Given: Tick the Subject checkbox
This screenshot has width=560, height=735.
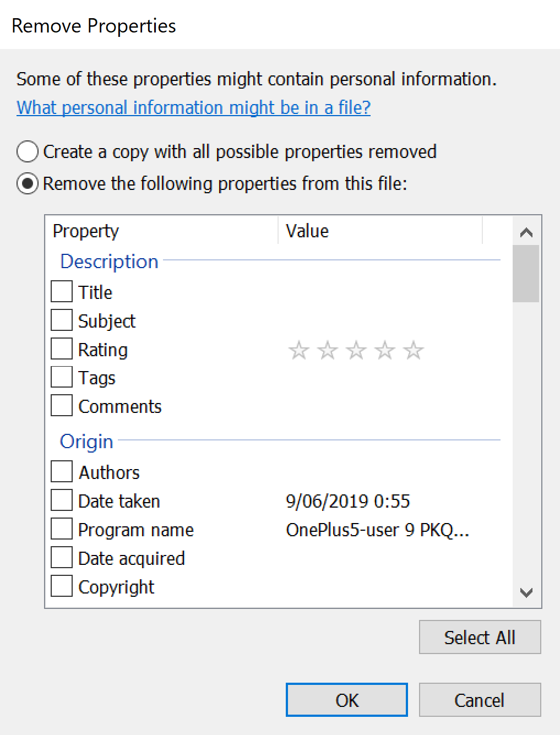Looking at the screenshot, I should click(62, 320).
